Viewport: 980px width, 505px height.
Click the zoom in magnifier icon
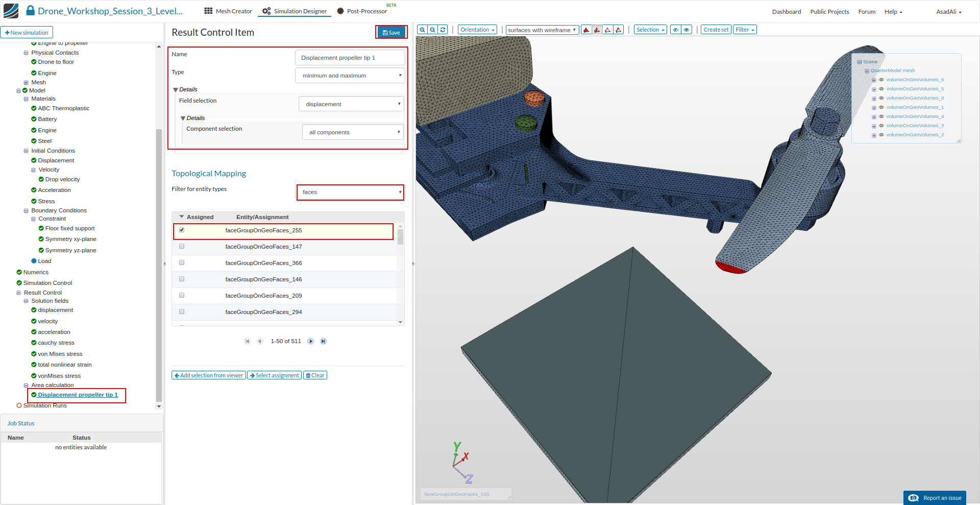click(422, 30)
